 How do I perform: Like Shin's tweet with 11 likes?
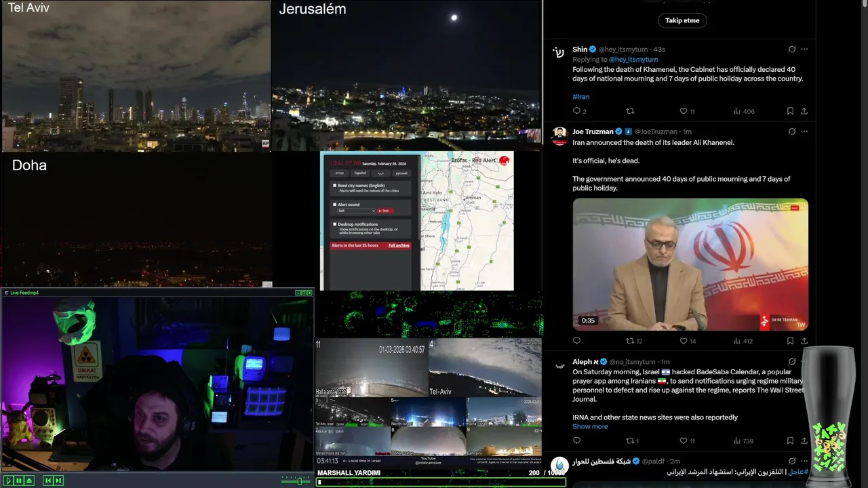[x=684, y=111]
